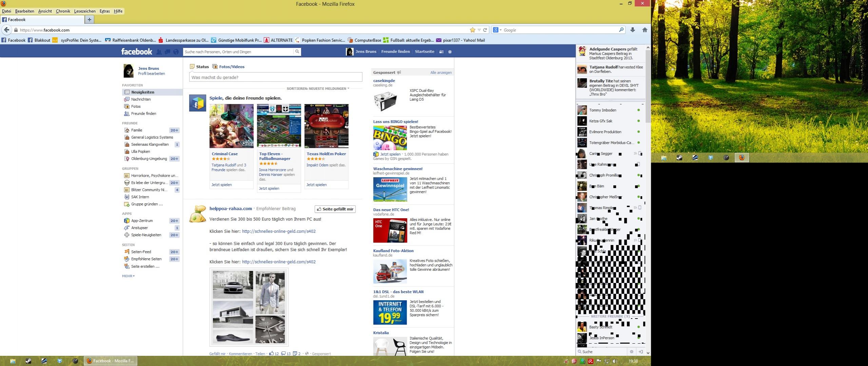Bookmark page with the star icon
868x366 pixels.
coord(472,30)
